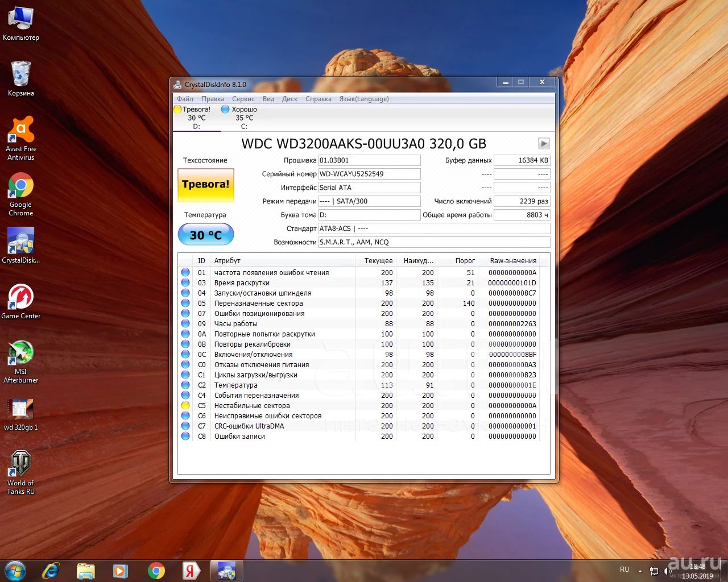Click the yellow Тревога! health status button
728x582 pixels.
click(x=206, y=185)
